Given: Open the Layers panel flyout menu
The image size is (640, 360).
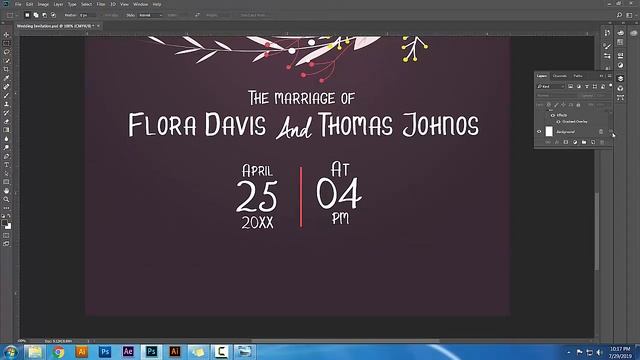Looking at the screenshot, I should coord(609,76).
